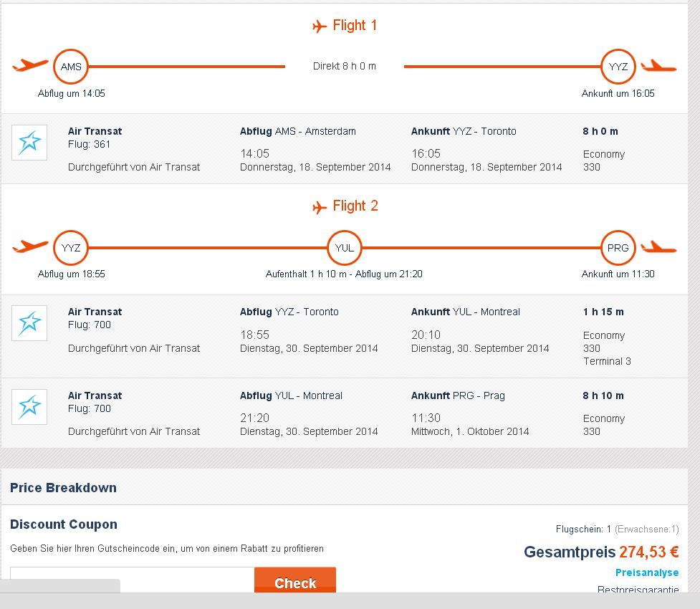
Task: Click the Check coupon button
Action: click(295, 580)
